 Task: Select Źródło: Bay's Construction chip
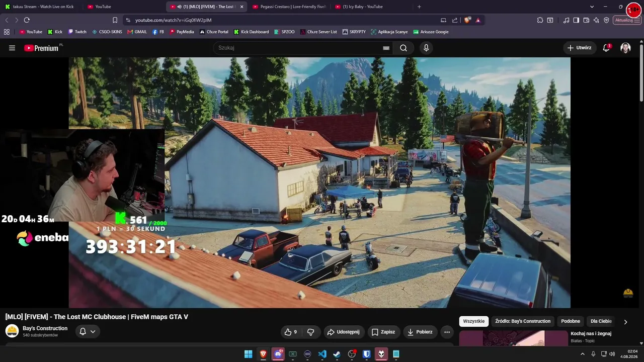coord(523,321)
